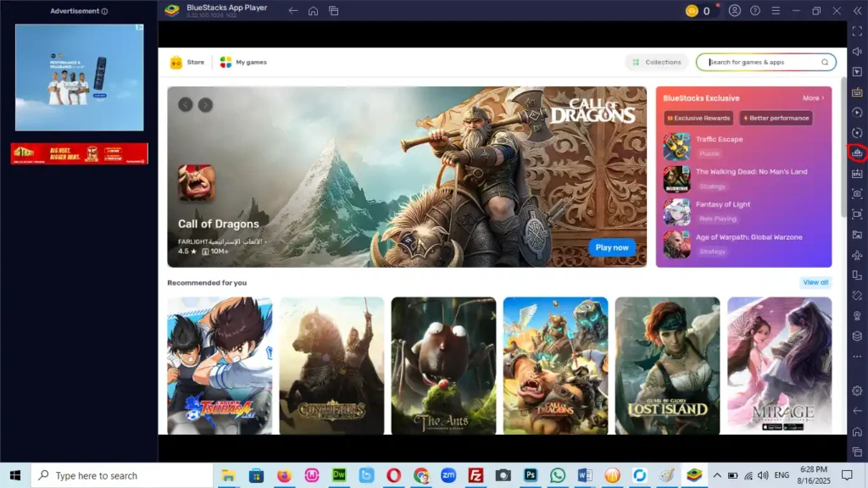
Task: Toggle fullscreen from the right sidebar
Action: click(x=857, y=31)
